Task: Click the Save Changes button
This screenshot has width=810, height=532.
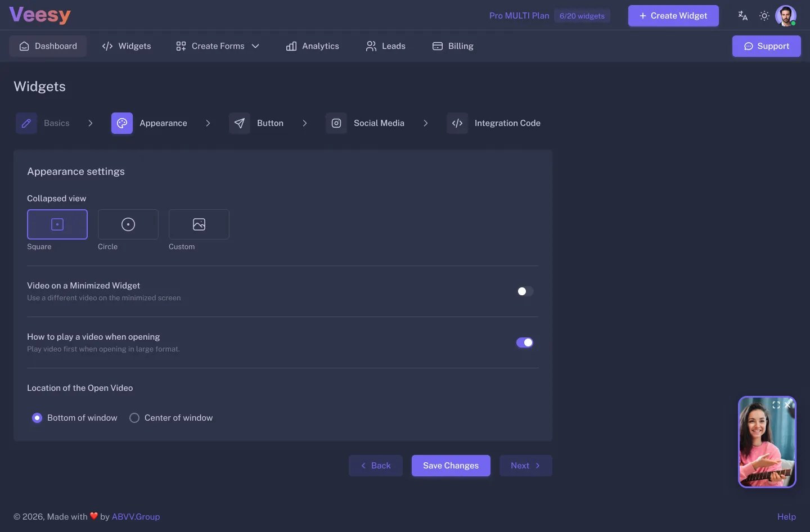Action: tap(451, 466)
